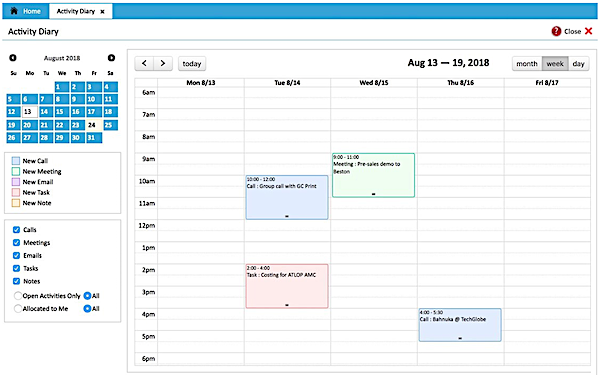Click the New Email color box
600x375 pixels.
point(16,182)
